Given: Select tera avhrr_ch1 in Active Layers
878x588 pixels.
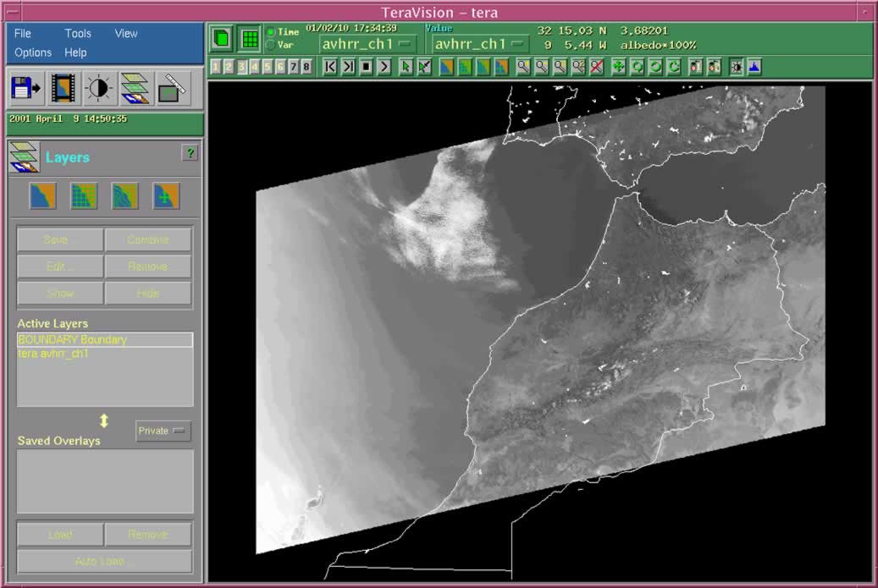Looking at the screenshot, I should (53, 354).
